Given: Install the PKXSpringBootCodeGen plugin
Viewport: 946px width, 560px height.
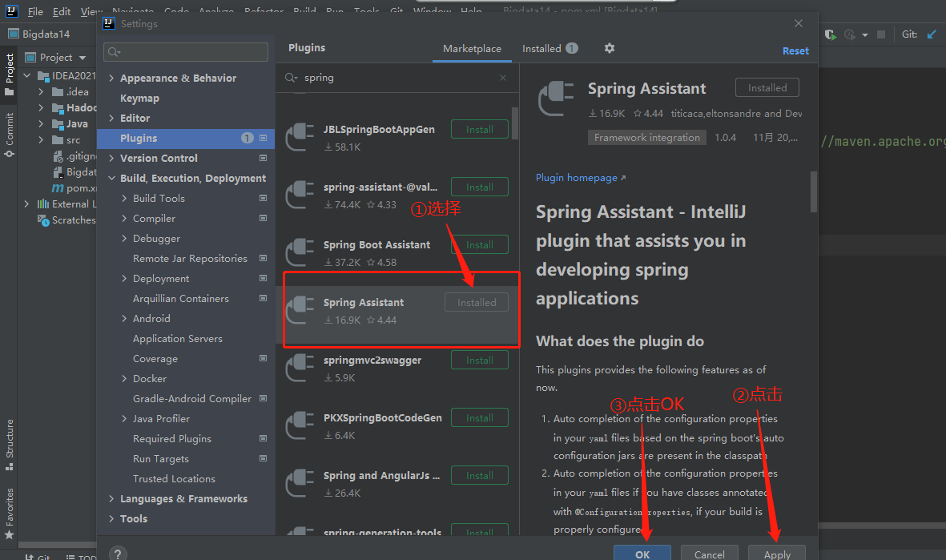Looking at the screenshot, I should pos(480,418).
